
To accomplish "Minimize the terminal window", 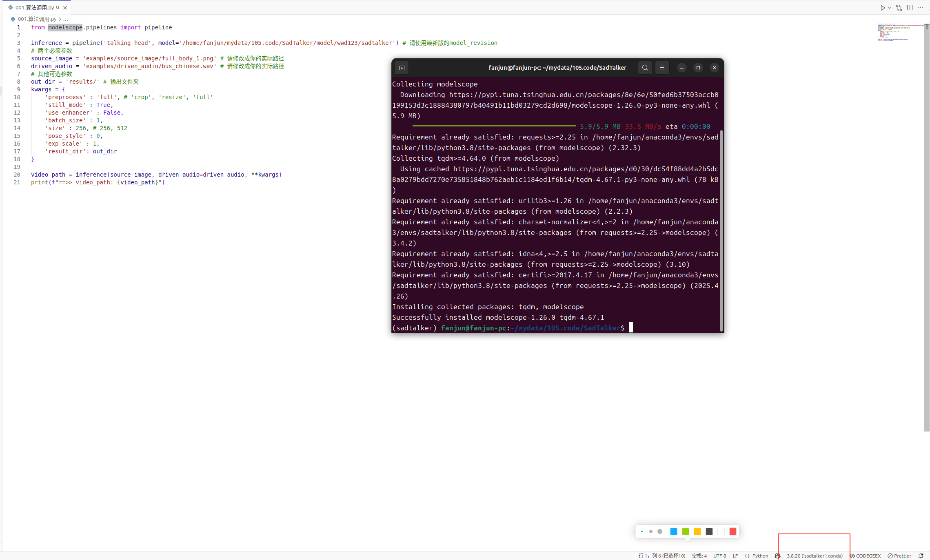I will (682, 68).
